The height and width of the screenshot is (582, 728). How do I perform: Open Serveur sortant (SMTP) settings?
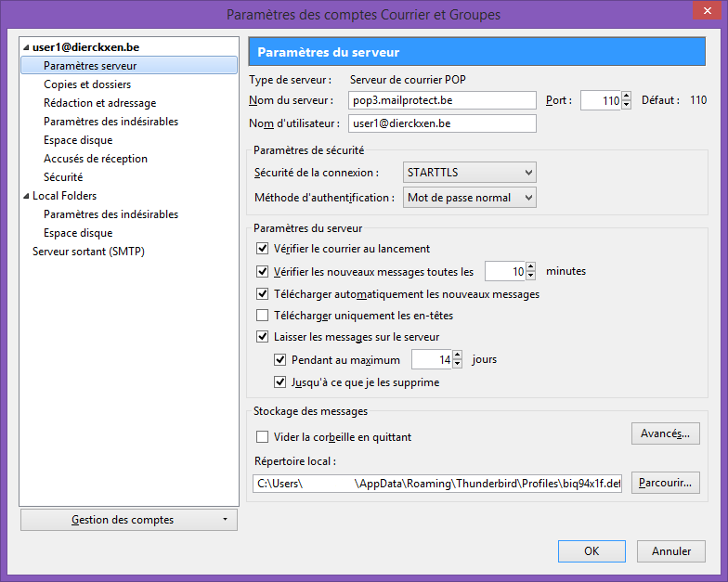88,252
